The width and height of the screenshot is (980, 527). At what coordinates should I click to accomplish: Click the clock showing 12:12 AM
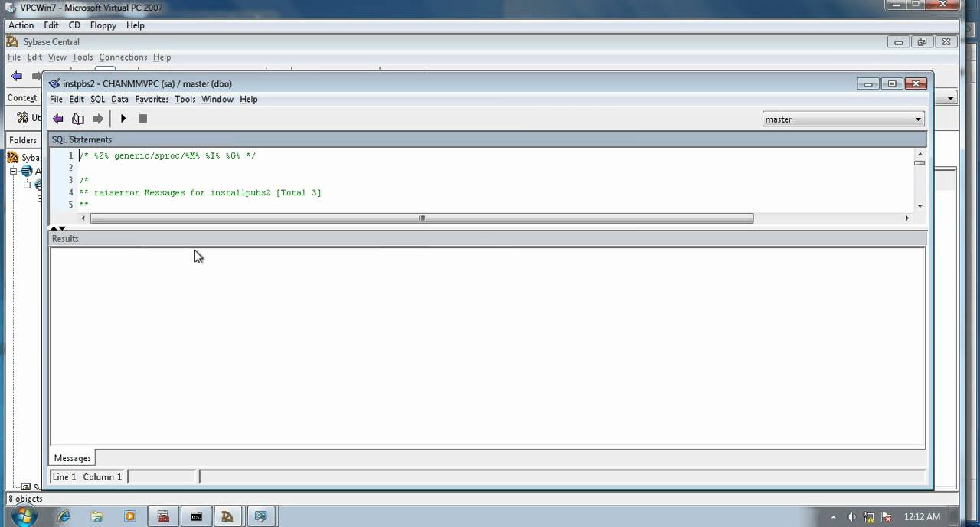coord(922,517)
